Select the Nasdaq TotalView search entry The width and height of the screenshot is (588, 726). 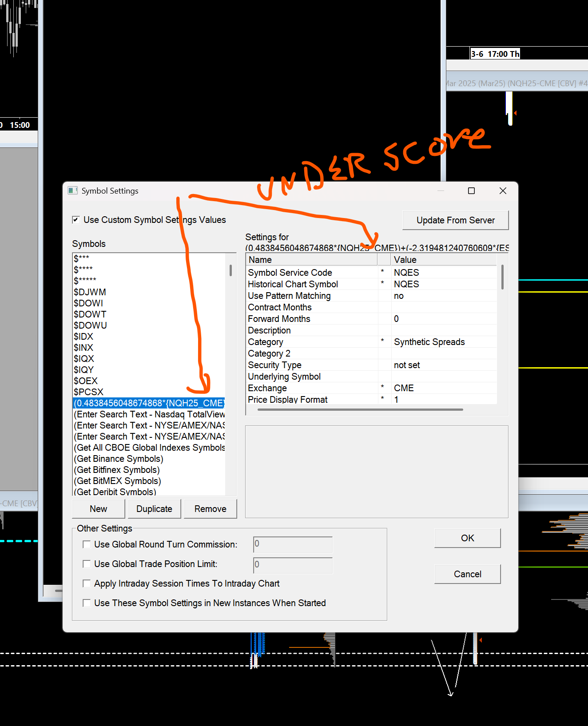pos(149,414)
